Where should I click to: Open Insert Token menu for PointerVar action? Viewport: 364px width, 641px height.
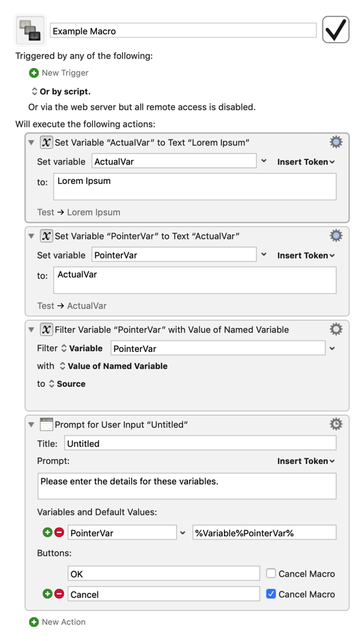306,255
